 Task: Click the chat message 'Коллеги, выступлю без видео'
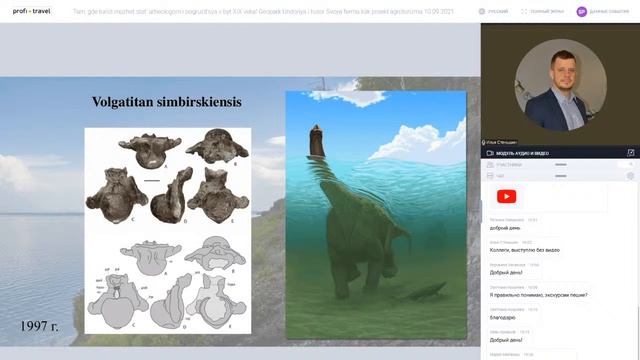(524, 250)
